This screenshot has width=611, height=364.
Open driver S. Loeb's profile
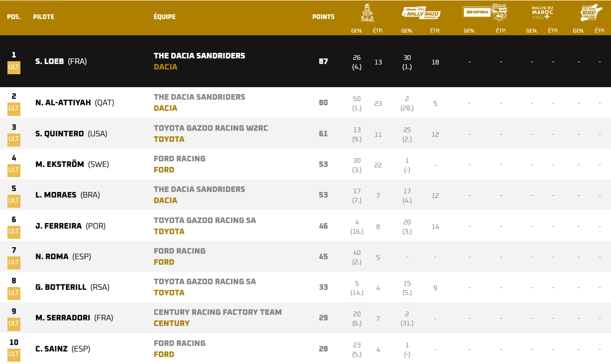(50, 61)
